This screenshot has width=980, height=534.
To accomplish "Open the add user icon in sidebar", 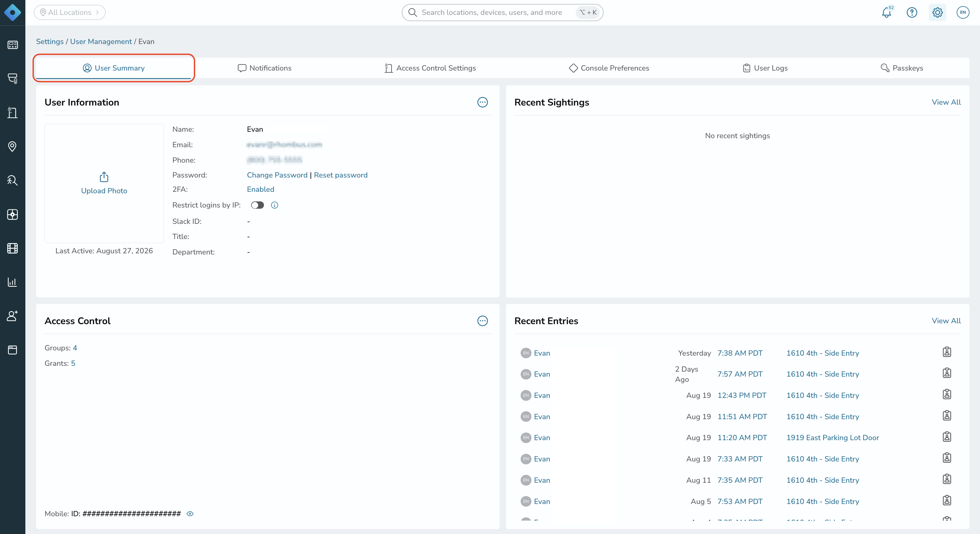I will [x=13, y=316].
